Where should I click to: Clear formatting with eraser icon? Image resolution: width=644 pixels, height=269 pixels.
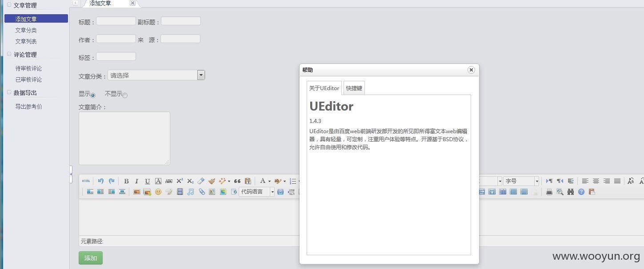point(201,181)
